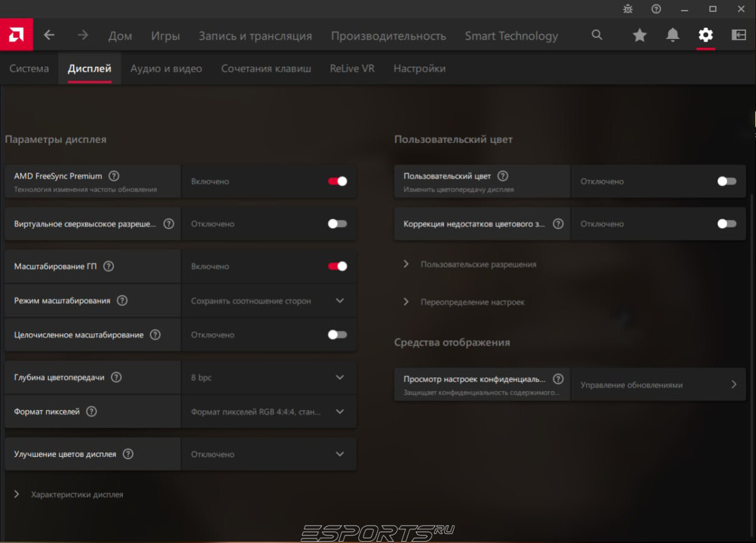Open Глубина цветопередачи 8 bpc dropdown
The height and width of the screenshot is (543, 756).
(x=269, y=377)
